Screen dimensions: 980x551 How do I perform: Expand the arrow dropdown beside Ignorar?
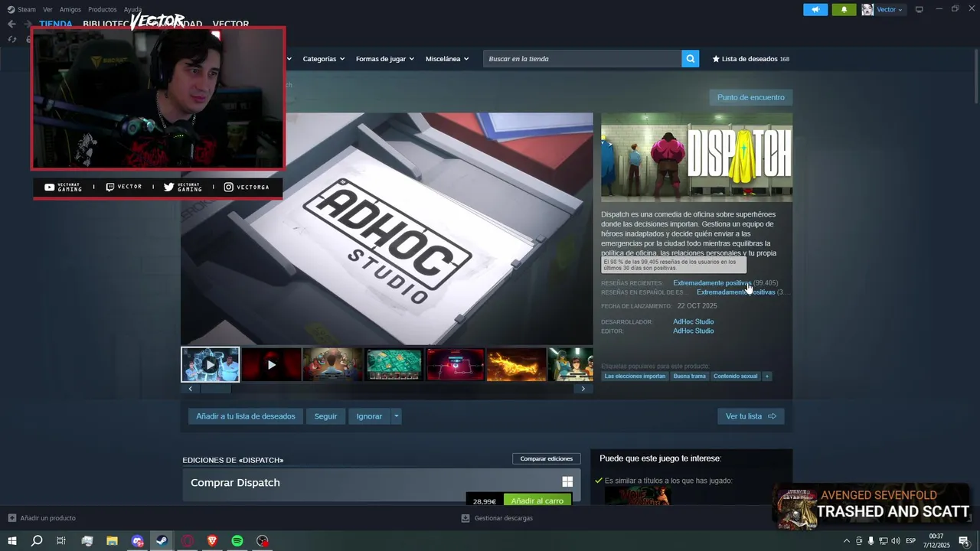coord(396,416)
